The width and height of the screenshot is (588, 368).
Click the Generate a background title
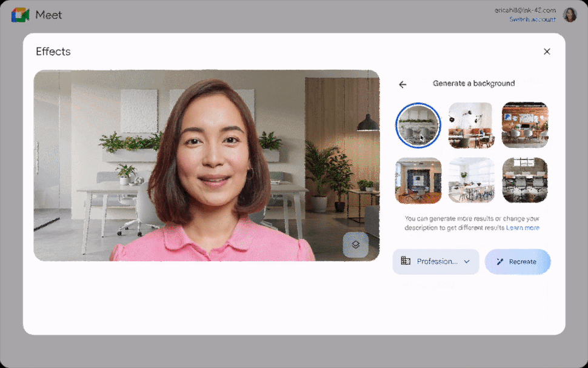click(x=474, y=84)
